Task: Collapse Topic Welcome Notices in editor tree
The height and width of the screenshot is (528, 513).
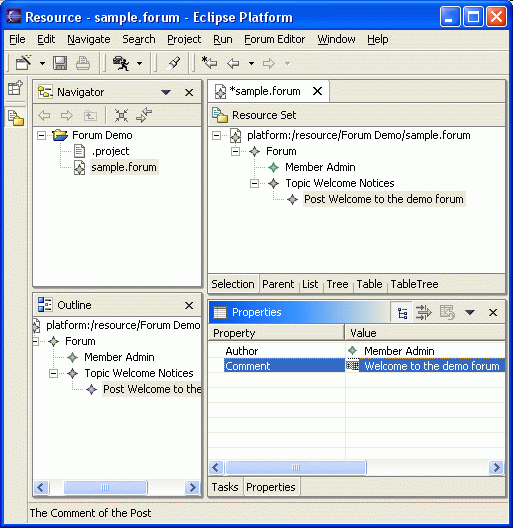Action: click(x=255, y=184)
